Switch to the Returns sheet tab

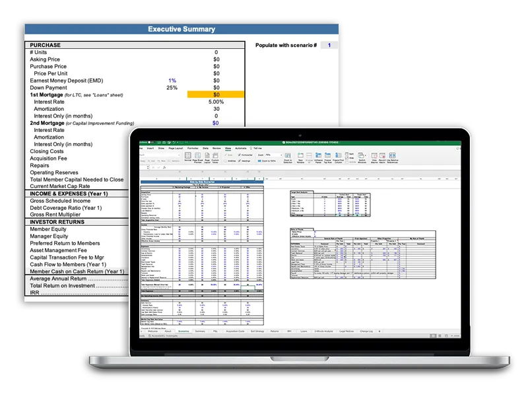pyautogui.click(x=275, y=331)
